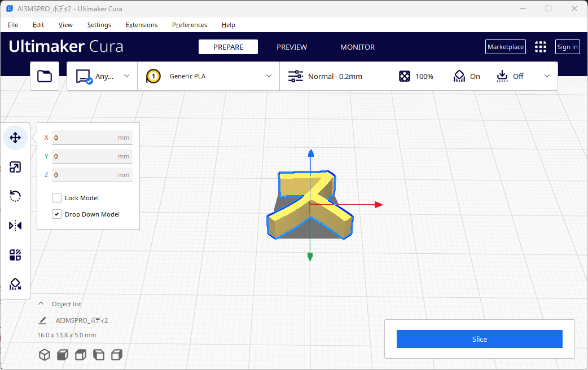Click Sign in button
The height and width of the screenshot is (370, 588).
coord(567,47)
